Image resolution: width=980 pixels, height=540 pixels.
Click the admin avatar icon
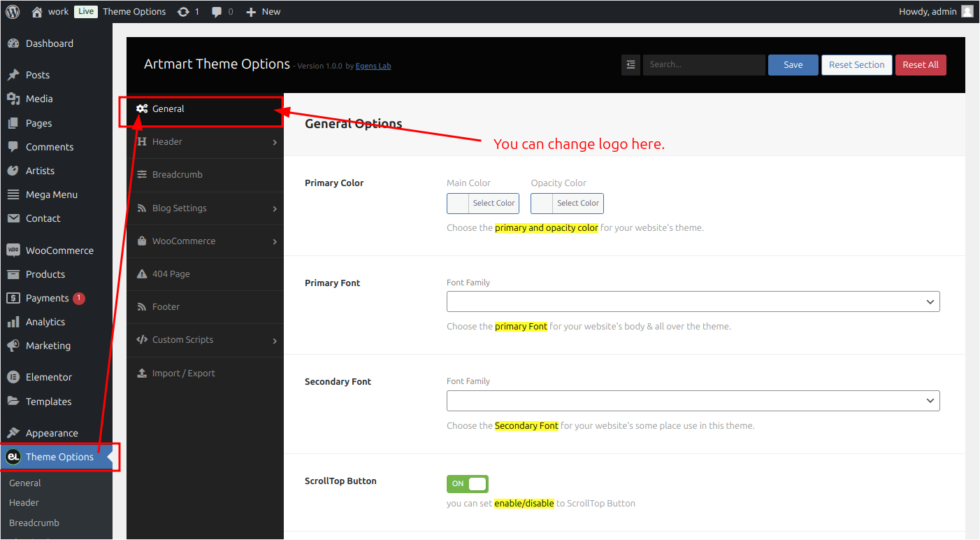(x=967, y=11)
